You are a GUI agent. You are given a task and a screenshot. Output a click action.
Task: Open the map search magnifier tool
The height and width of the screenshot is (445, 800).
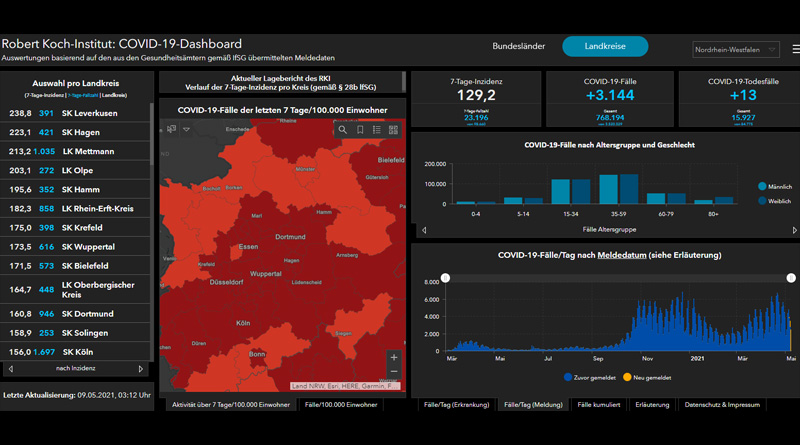click(343, 130)
